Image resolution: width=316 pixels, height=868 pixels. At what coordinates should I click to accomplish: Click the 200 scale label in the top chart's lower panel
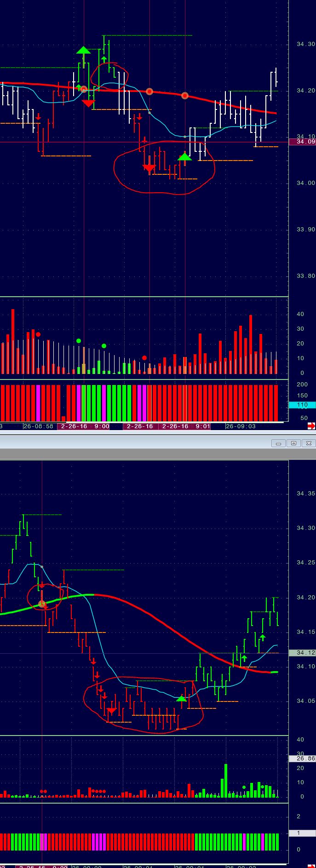pos(302,385)
